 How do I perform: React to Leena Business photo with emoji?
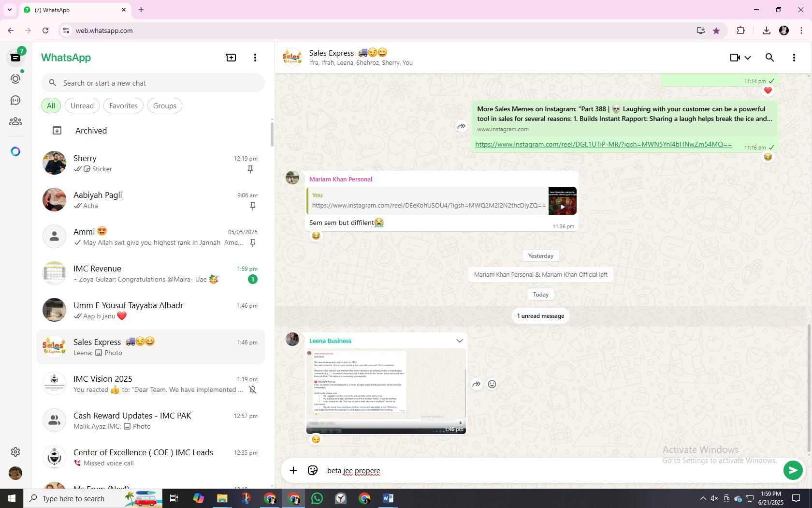(492, 384)
